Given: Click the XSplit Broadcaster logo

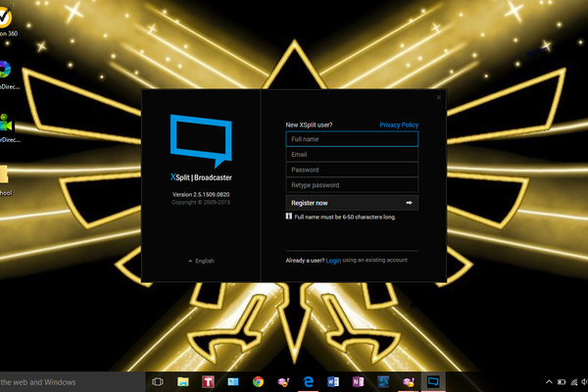Looking at the screenshot, I should pos(201,141).
